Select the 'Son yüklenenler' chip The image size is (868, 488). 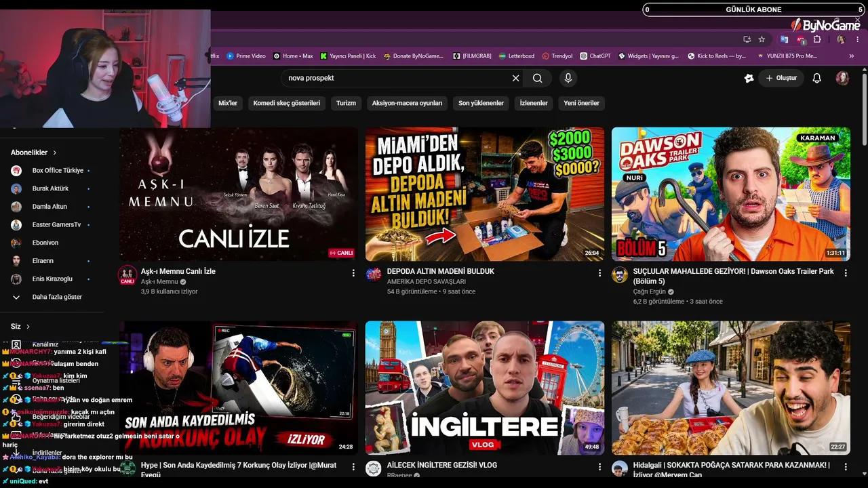pyautogui.click(x=481, y=103)
